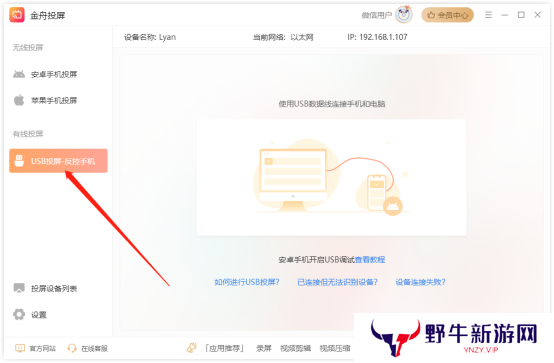Open 在线客服 online support
Viewport: 554px width, 363px height.
pyautogui.click(x=94, y=349)
